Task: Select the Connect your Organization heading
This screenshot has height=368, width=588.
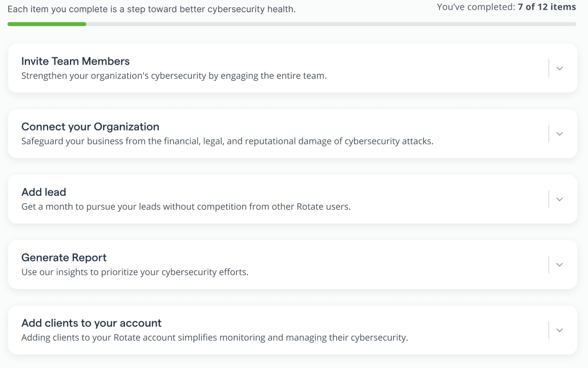Action: [x=90, y=127]
